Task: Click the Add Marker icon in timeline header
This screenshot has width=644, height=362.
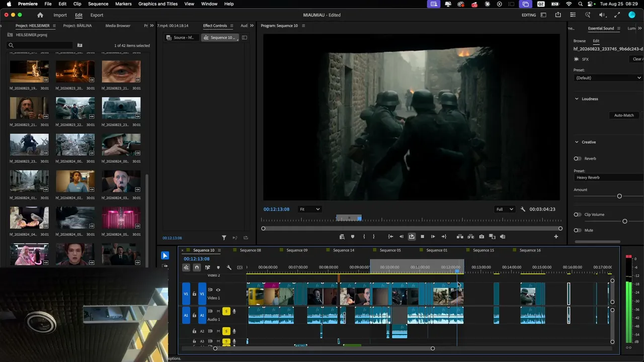Action: 218,267
